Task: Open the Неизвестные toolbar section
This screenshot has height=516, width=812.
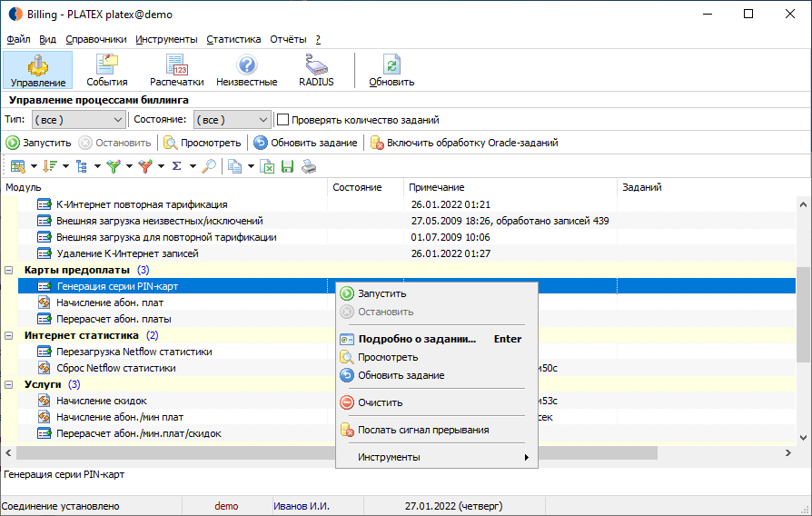Action: point(246,71)
